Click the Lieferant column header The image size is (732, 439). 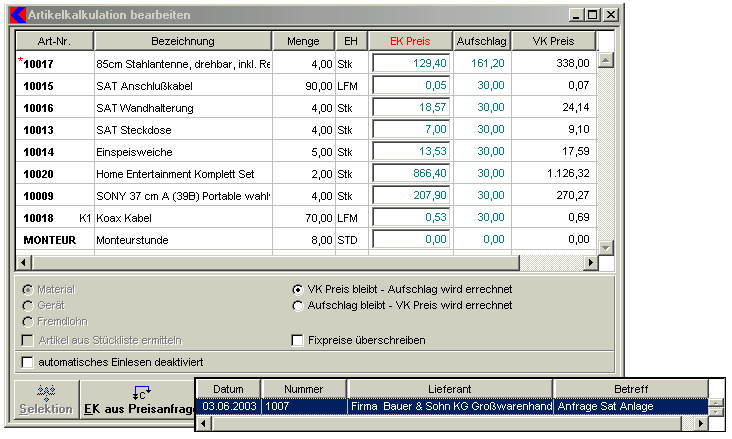click(449, 388)
